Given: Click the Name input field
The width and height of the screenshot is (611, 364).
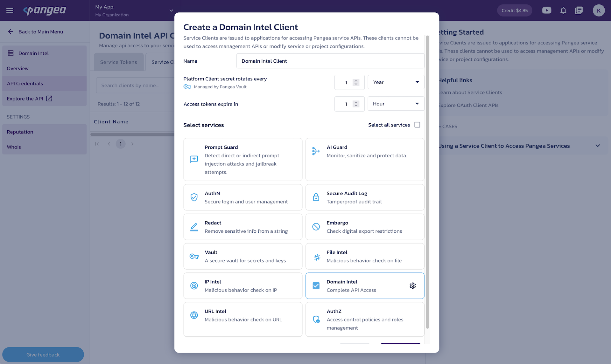Looking at the screenshot, I should (330, 61).
